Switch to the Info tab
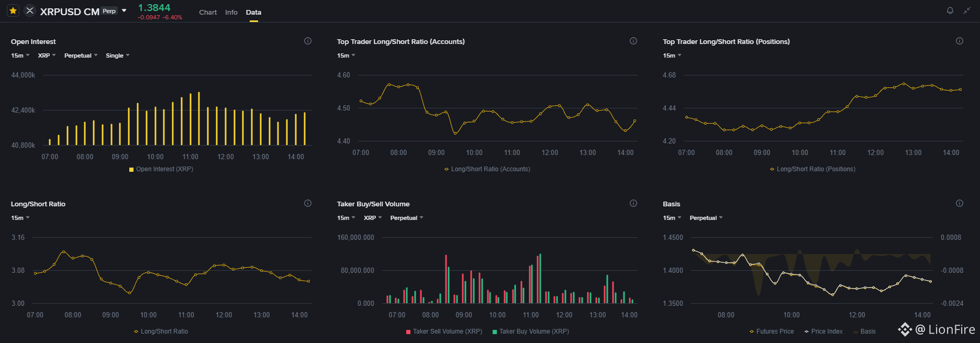The image size is (980, 343). [x=231, y=12]
